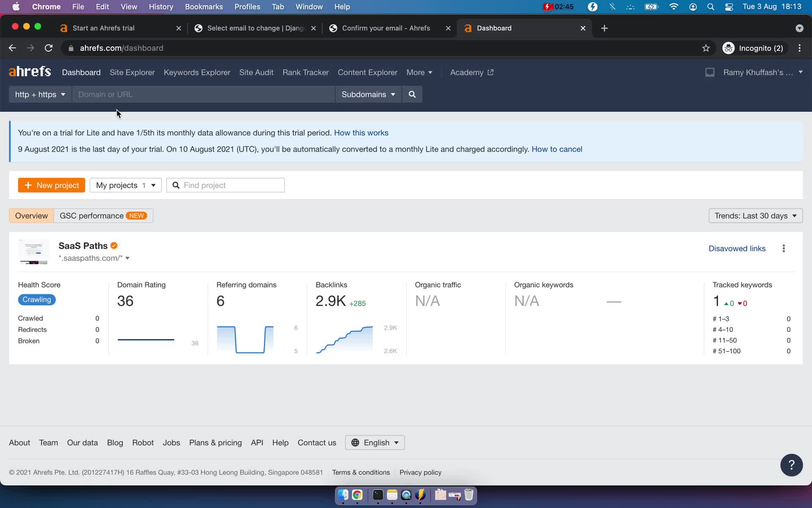Close the Confirm your email tab

point(448,28)
